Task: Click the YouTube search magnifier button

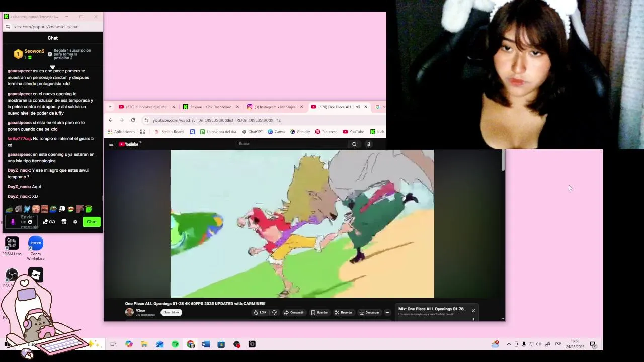Action: (354, 144)
